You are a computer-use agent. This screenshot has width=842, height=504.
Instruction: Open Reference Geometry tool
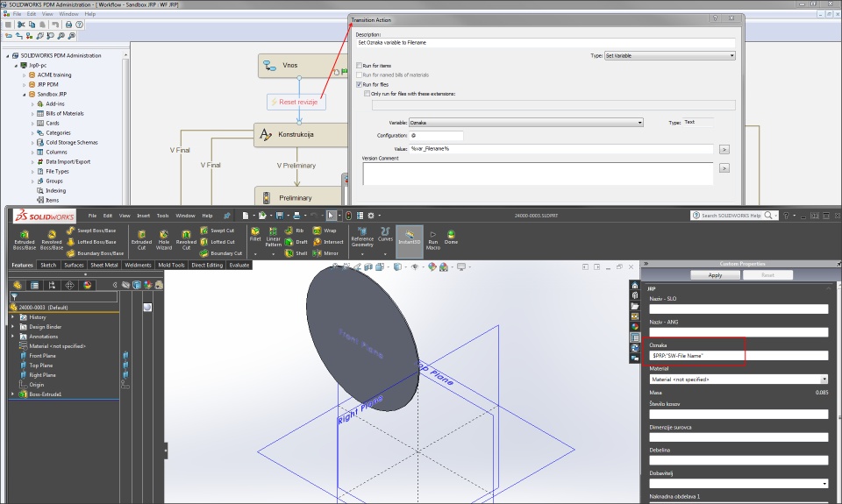tap(362, 238)
